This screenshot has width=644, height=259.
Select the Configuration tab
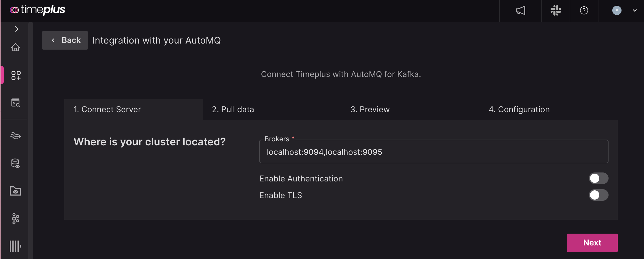519,109
